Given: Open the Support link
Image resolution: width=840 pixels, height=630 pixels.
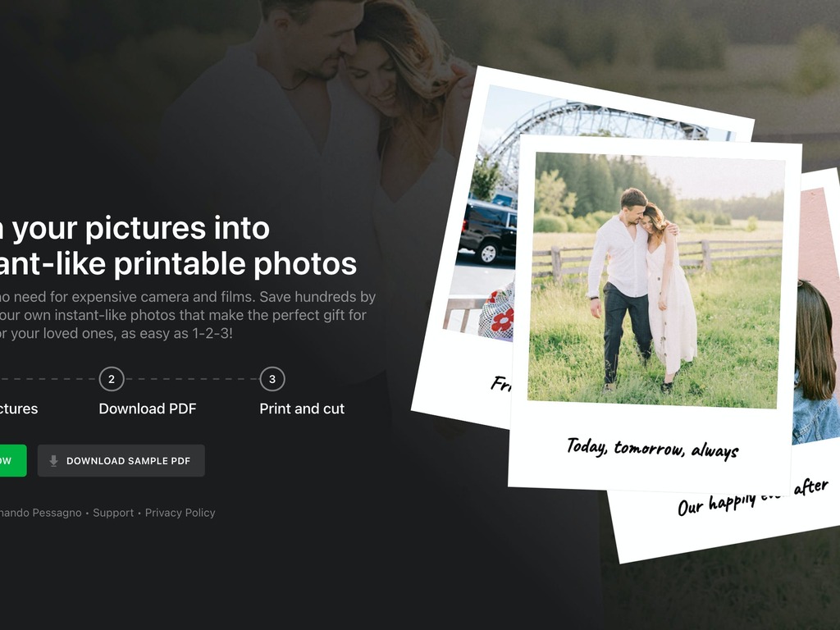Looking at the screenshot, I should [113, 513].
